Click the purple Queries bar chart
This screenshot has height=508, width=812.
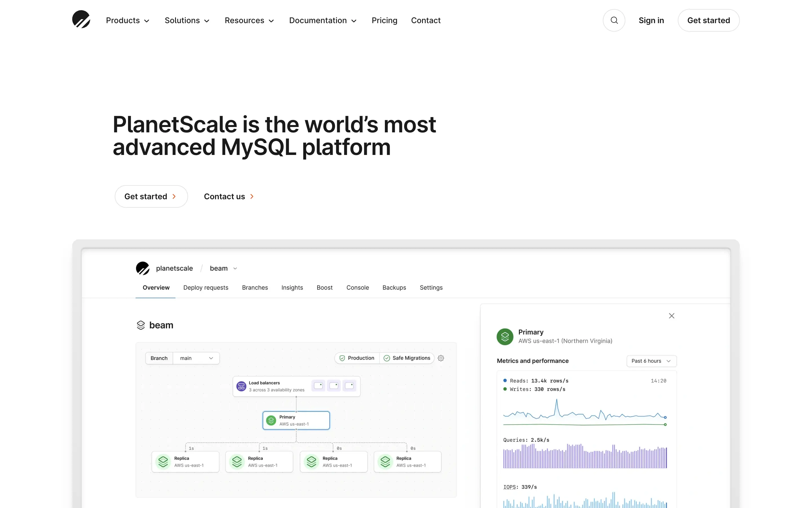(584, 456)
